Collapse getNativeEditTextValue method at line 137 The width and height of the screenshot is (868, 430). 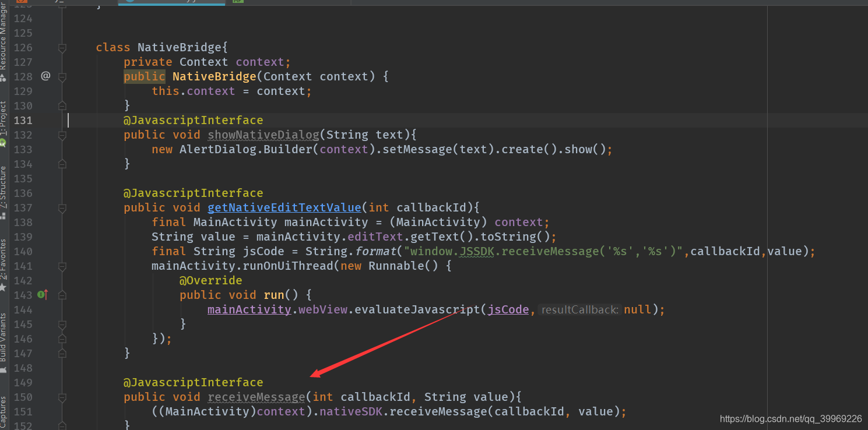pos(62,208)
